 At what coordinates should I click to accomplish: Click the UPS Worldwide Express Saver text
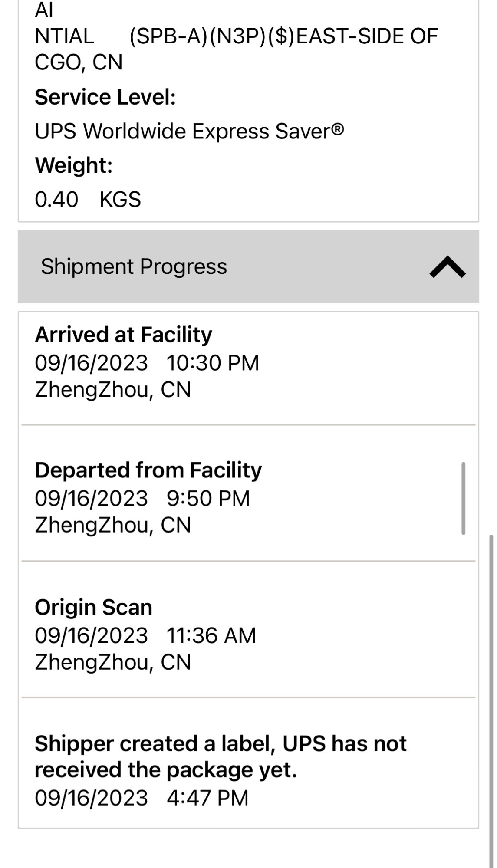(x=189, y=131)
